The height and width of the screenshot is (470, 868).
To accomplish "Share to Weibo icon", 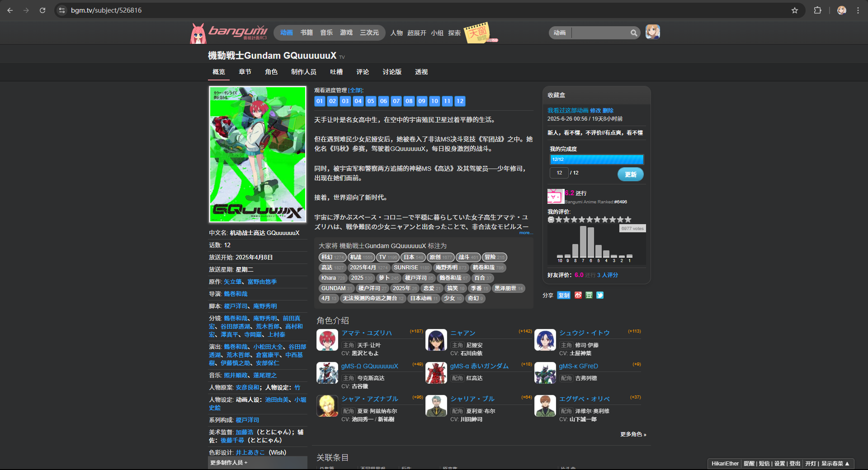I will (578, 295).
